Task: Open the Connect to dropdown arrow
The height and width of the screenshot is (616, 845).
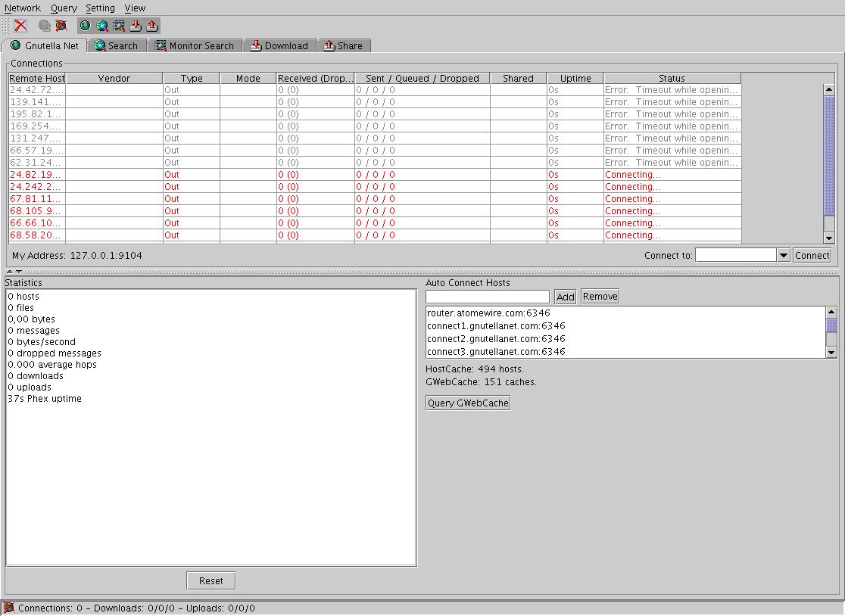Action: coord(784,255)
